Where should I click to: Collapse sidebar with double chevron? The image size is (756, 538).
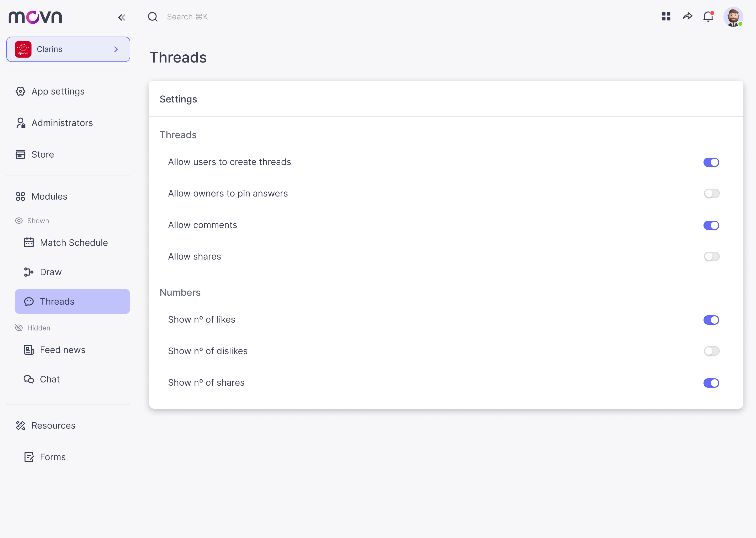point(122,17)
